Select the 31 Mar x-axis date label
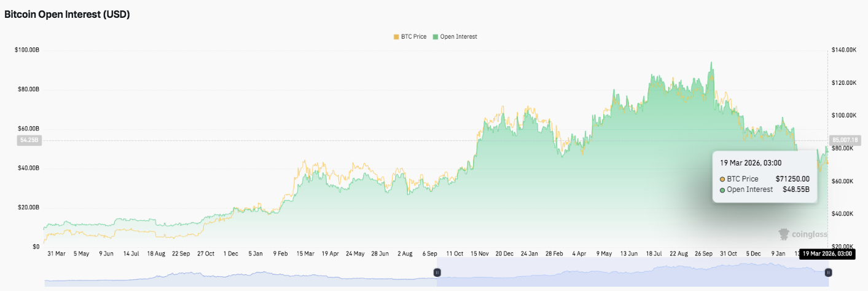 pyautogui.click(x=56, y=253)
